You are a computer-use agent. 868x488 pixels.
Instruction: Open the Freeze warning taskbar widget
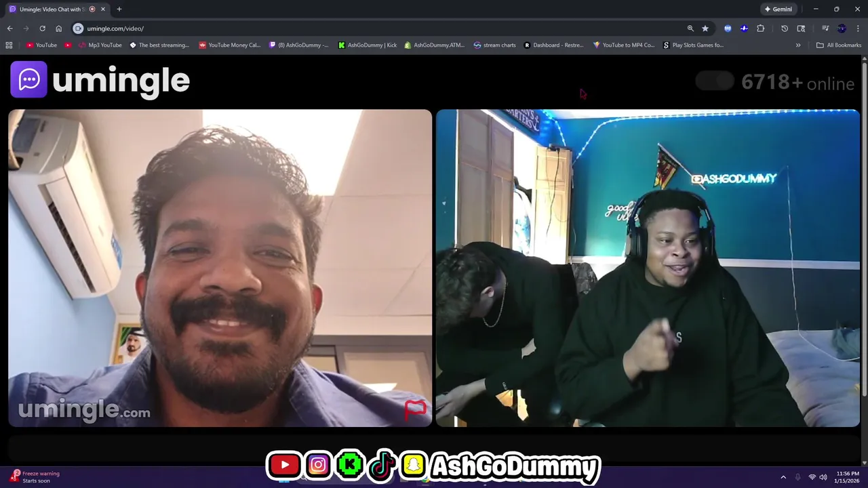coord(35,477)
